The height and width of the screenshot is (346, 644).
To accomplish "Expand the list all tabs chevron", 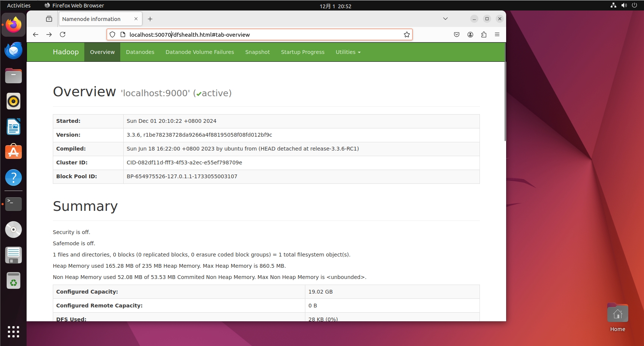I will (445, 19).
